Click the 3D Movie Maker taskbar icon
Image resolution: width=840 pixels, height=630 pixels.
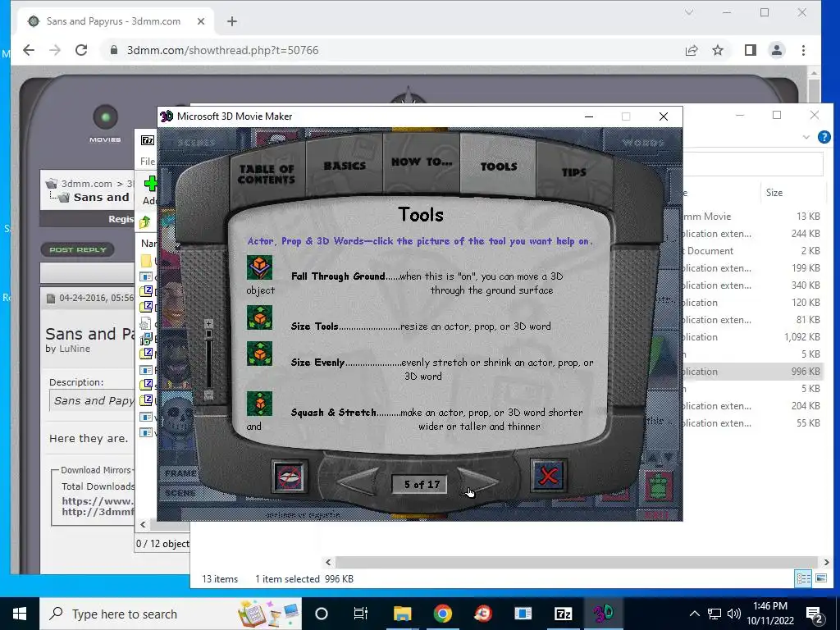(603, 614)
